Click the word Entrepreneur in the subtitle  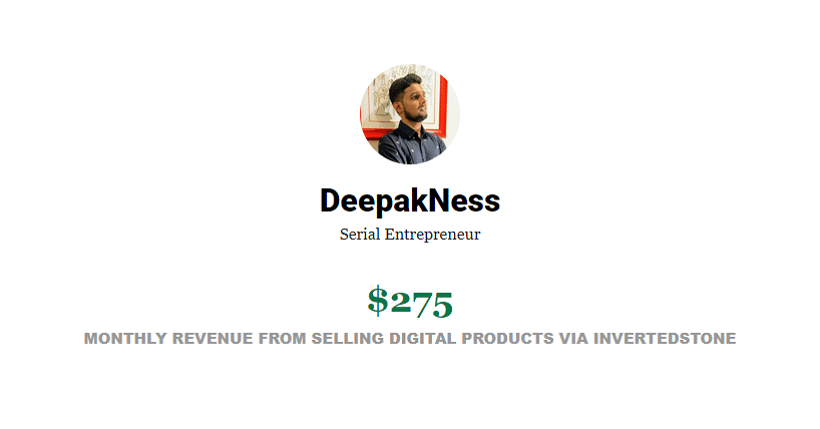432,235
